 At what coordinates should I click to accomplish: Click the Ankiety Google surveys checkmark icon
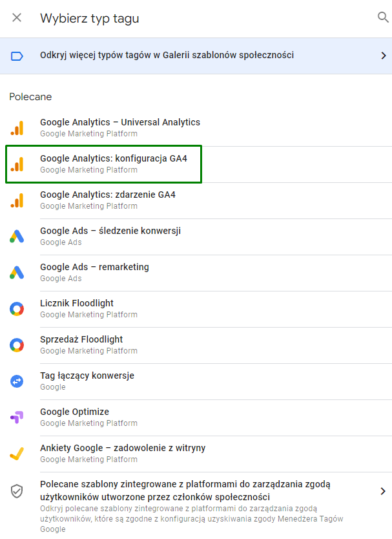coord(16,452)
